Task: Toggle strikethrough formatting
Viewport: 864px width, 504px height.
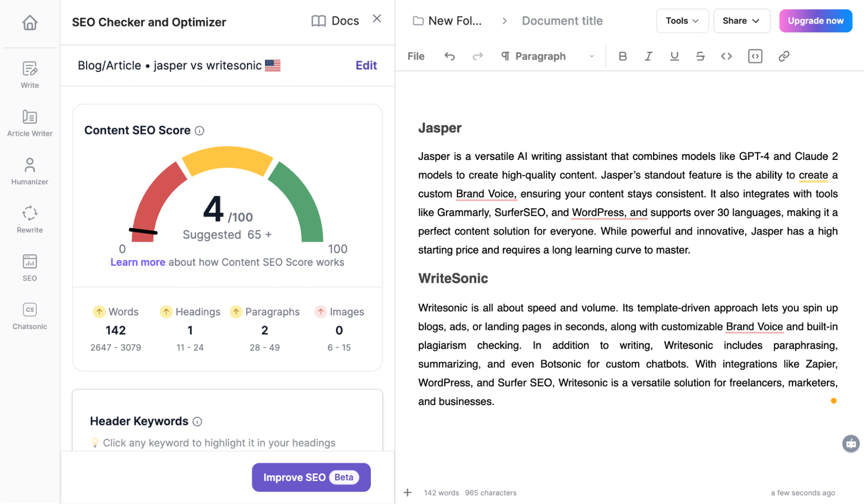Action: coord(700,56)
